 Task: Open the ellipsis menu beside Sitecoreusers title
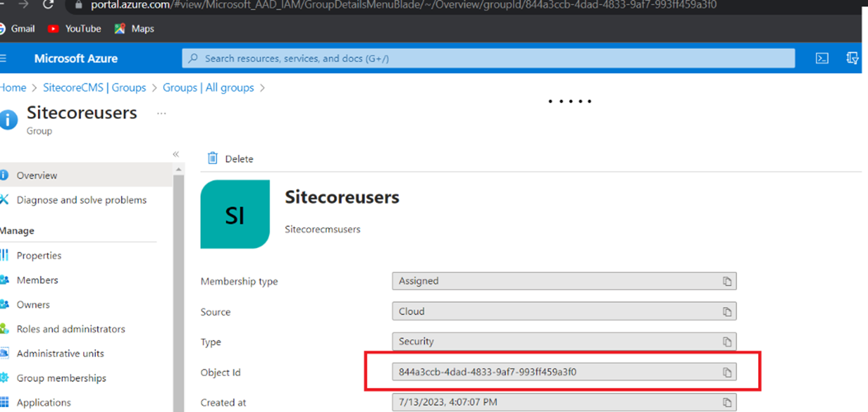(x=162, y=113)
